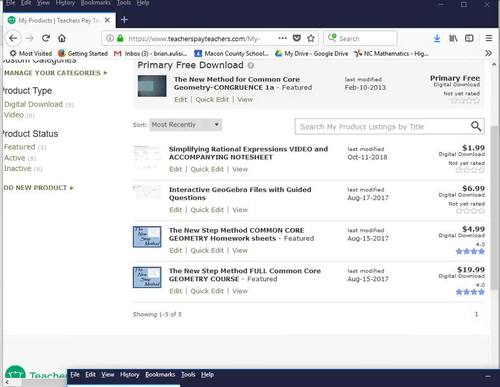500x387 pixels.
Task: Open Most Visited bookmark
Action: (31, 53)
